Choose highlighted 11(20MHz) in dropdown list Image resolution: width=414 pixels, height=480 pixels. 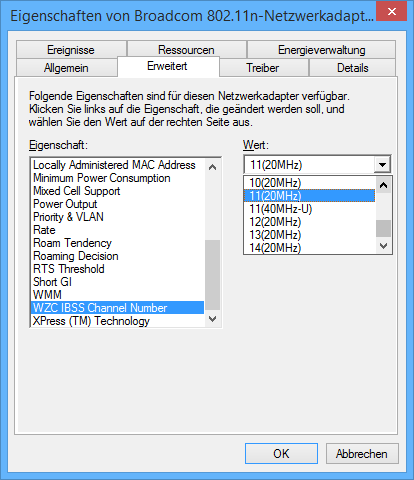point(309,196)
